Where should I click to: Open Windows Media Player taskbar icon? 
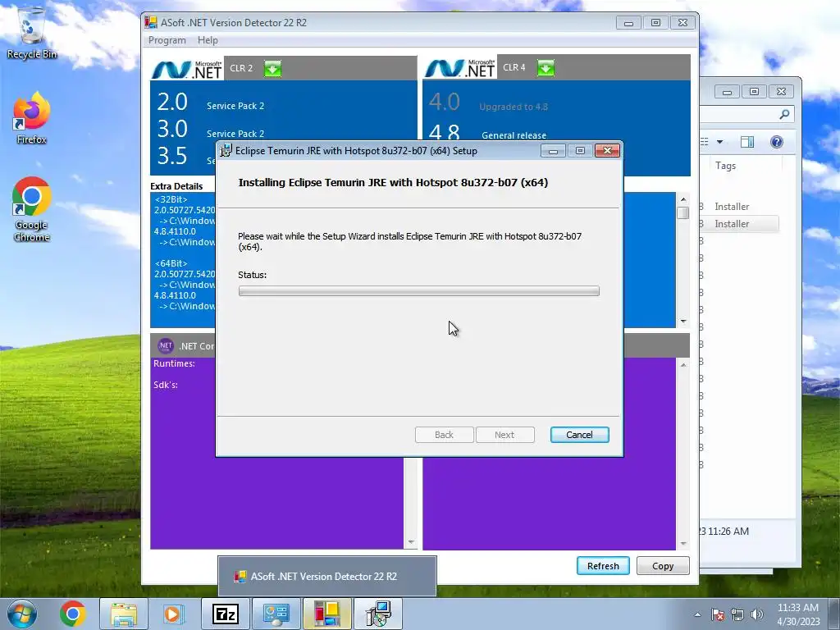[x=172, y=614]
